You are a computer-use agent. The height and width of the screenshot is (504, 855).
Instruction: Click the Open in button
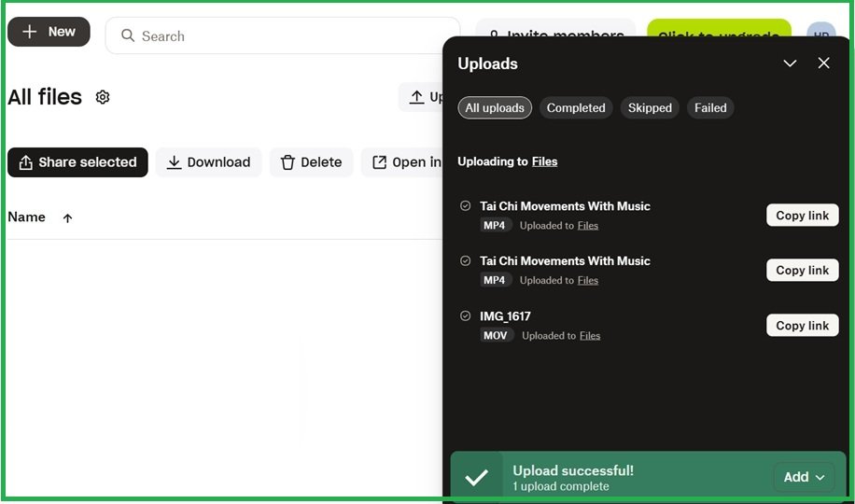[402, 162]
